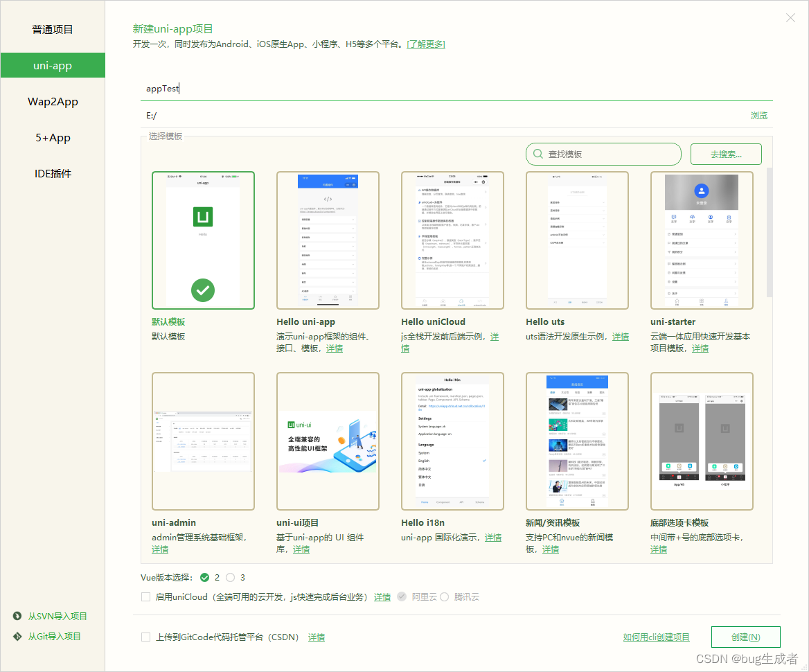The height and width of the screenshot is (672, 809).
Task: Open the 如何用cli创建项目 link
Action: coord(656,637)
